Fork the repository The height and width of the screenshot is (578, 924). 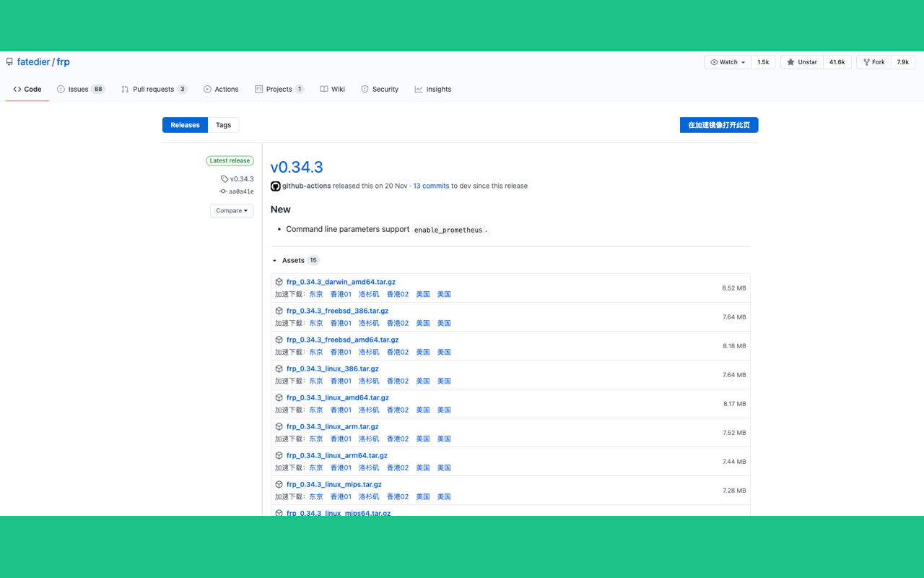[x=873, y=62]
